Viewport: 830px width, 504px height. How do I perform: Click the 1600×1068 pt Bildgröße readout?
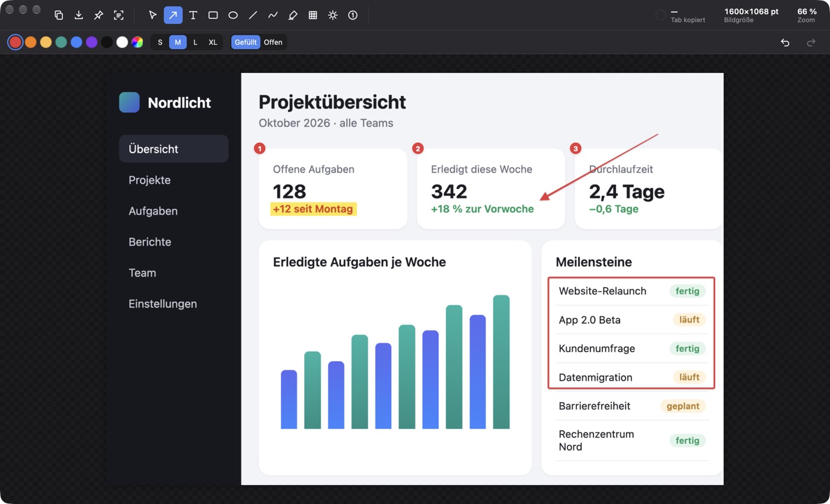click(751, 15)
